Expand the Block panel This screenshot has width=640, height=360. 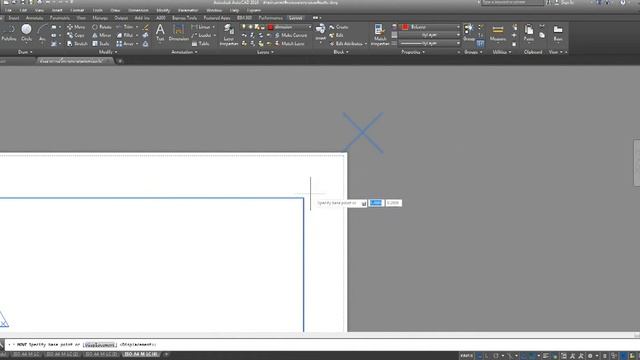click(x=341, y=52)
